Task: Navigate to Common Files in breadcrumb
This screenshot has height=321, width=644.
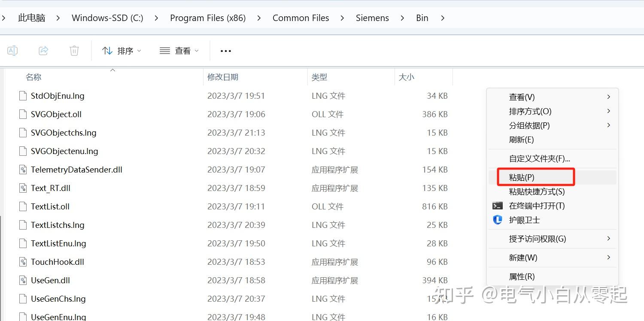Action: pos(301,18)
